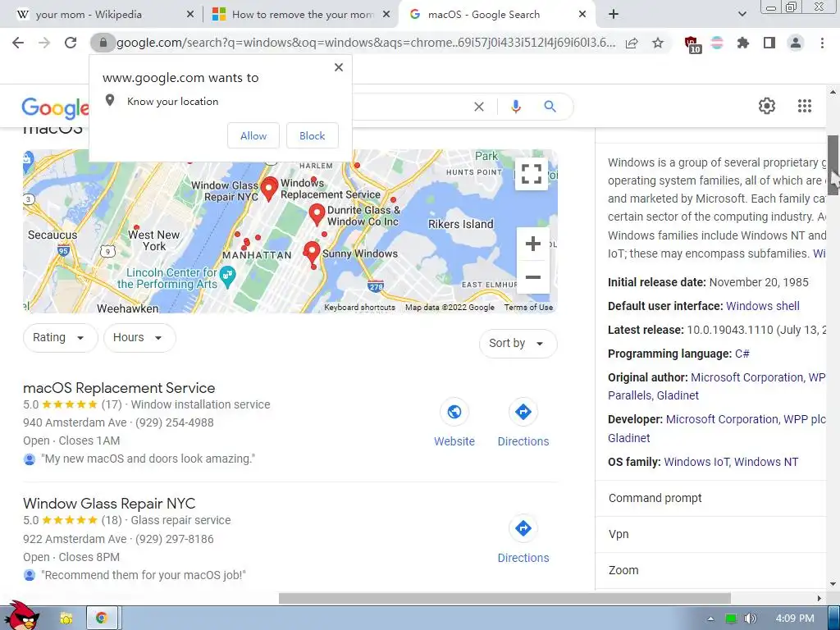
Task: Reload the current page
Action: pyautogui.click(x=71, y=43)
